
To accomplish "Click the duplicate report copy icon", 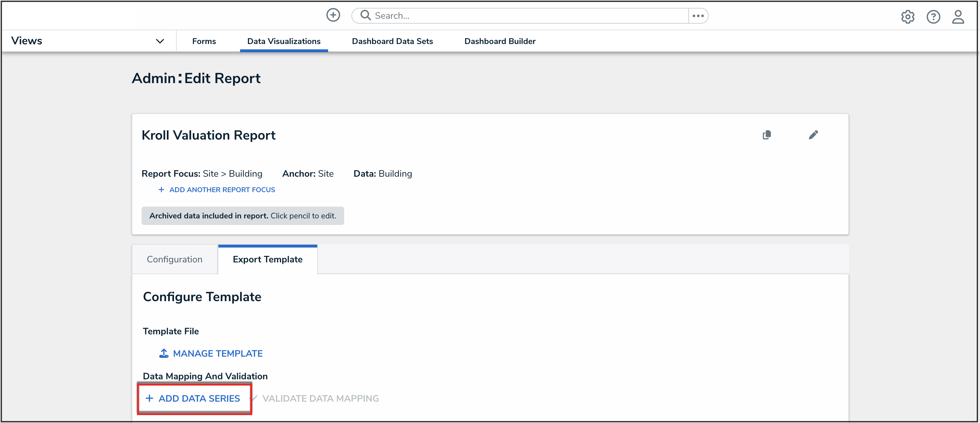I will tap(767, 135).
